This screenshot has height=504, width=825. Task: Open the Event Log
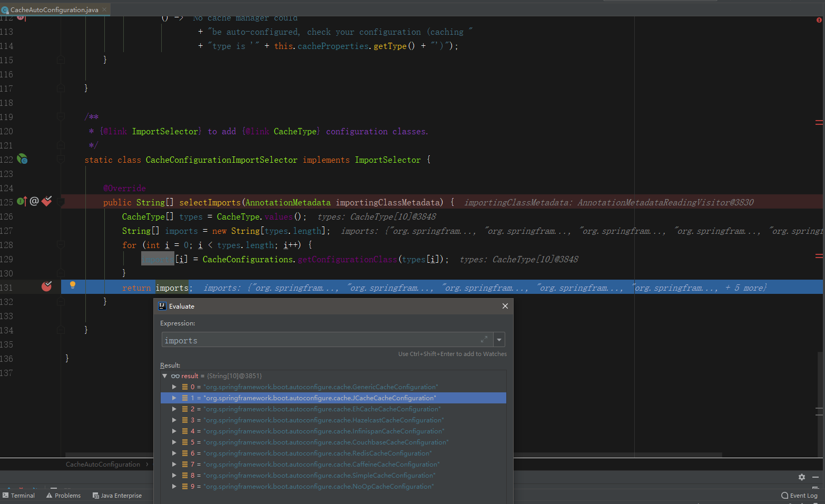[799, 496]
